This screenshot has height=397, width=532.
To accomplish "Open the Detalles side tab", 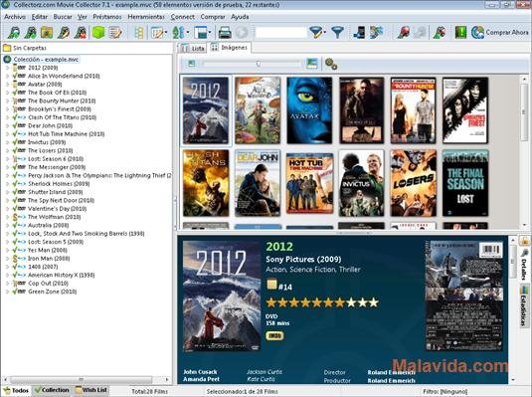I will (524, 265).
